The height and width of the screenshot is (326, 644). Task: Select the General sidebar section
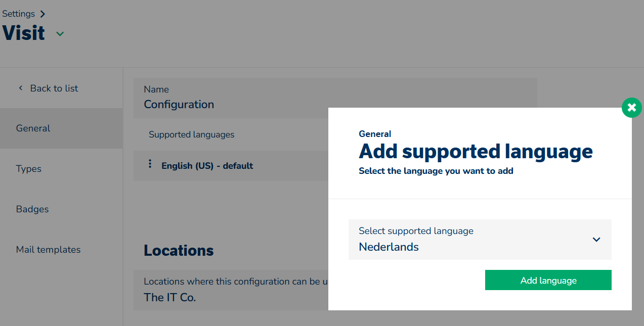tap(33, 128)
